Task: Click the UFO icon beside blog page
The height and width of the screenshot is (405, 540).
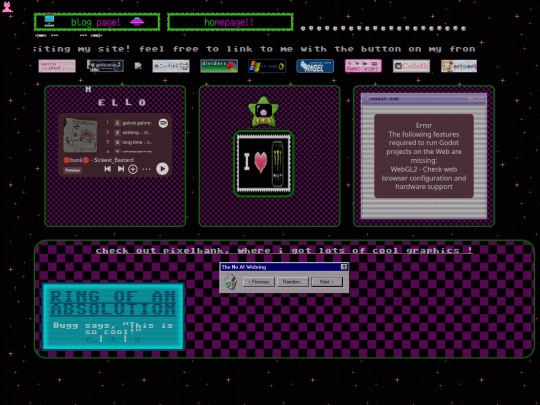Action: (x=137, y=22)
